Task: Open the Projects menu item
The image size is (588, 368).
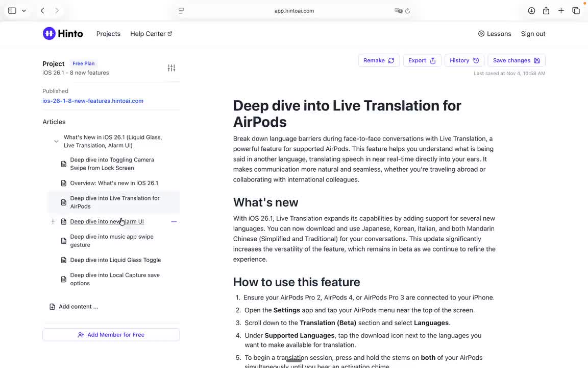Action: pos(108,34)
